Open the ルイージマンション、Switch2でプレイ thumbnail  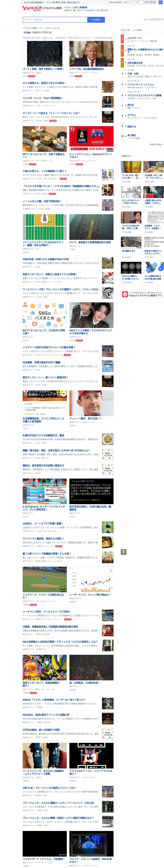click(91, 139)
